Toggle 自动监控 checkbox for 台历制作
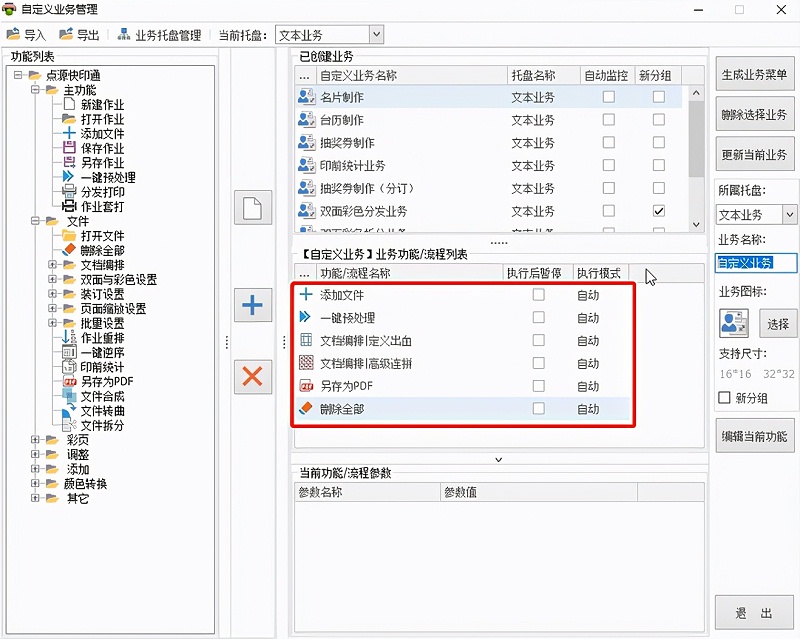This screenshot has height=639, width=800. tap(609, 120)
